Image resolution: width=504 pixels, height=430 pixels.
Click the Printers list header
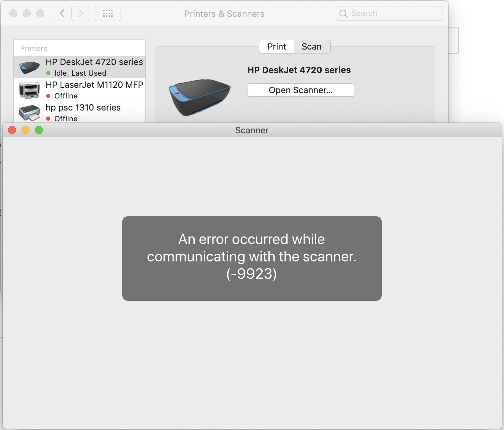[x=34, y=48]
